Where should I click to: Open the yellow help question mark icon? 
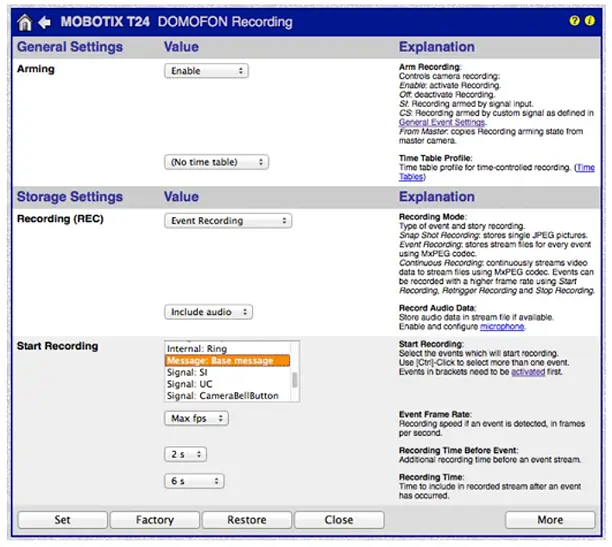pos(574,21)
